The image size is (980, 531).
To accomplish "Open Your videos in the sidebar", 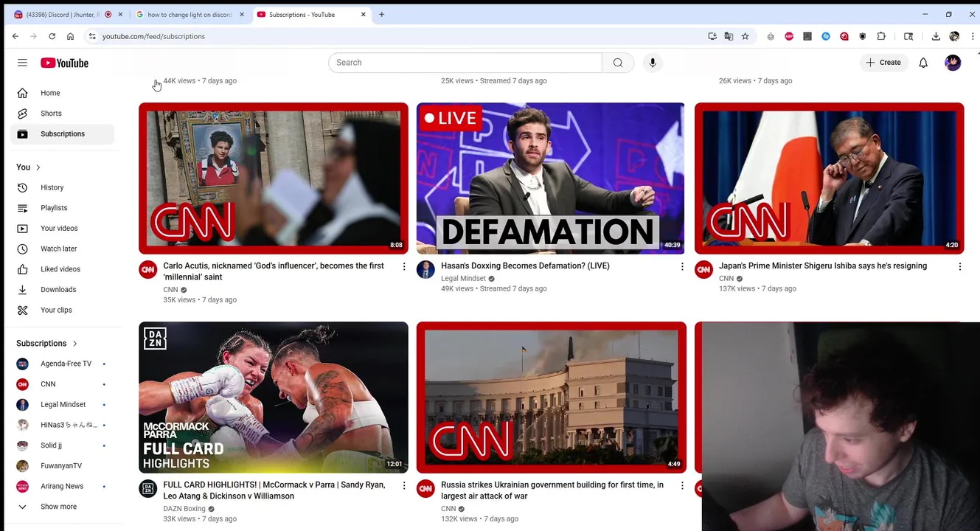I will point(63,229).
